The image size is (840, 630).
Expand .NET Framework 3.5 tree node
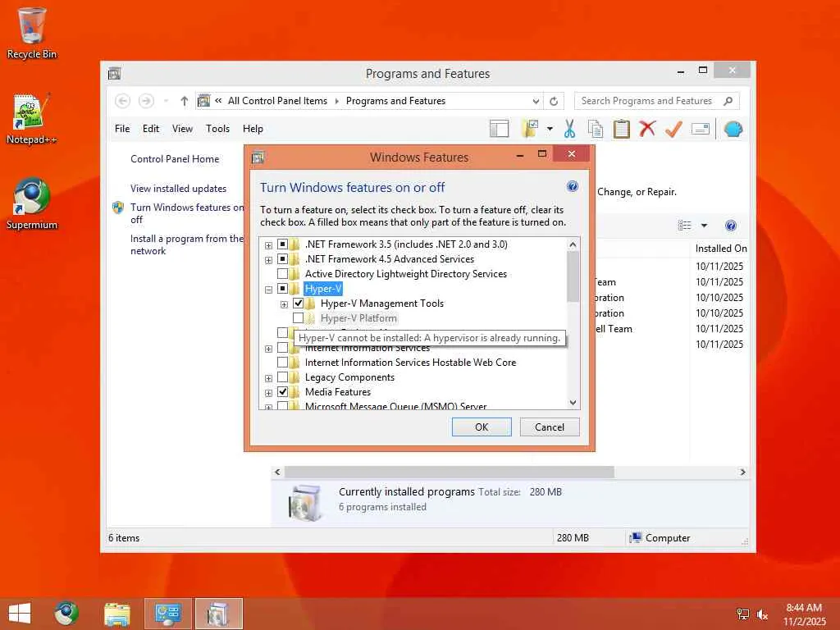pyautogui.click(x=268, y=245)
